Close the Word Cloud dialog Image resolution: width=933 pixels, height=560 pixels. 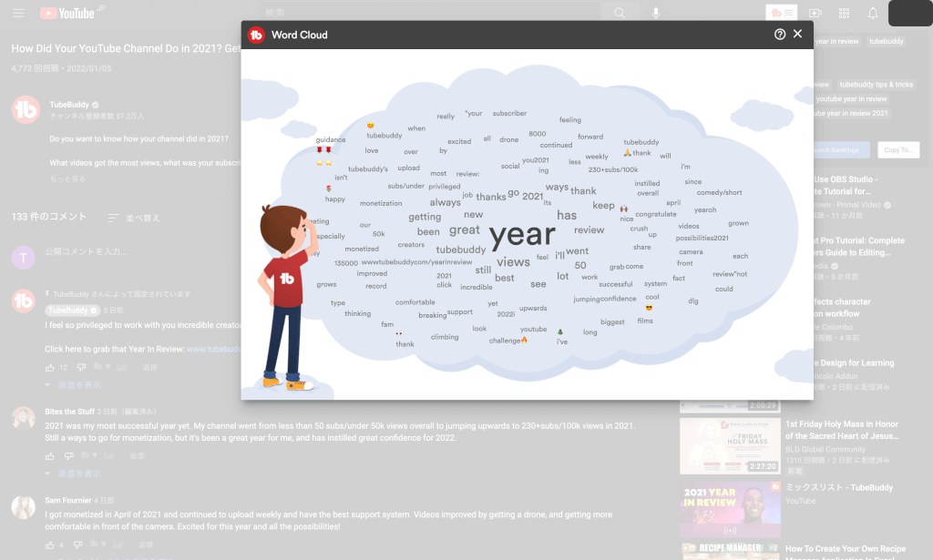[798, 34]
